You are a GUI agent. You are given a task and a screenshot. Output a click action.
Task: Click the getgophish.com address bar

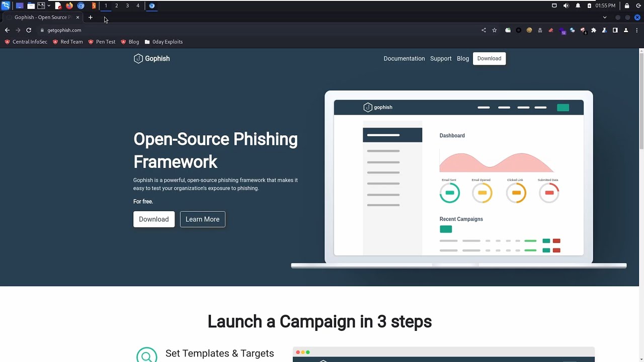coord(64,30)
